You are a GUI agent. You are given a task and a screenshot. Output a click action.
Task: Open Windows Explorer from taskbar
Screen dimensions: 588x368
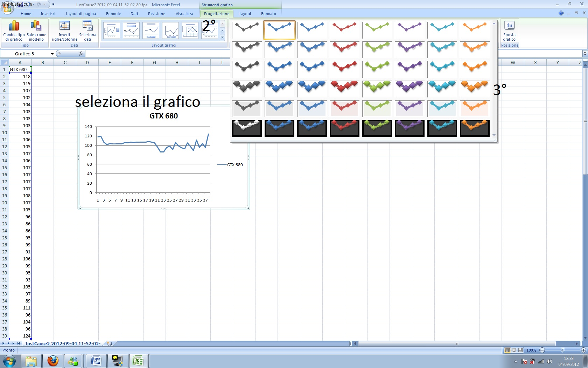(31, 361)
